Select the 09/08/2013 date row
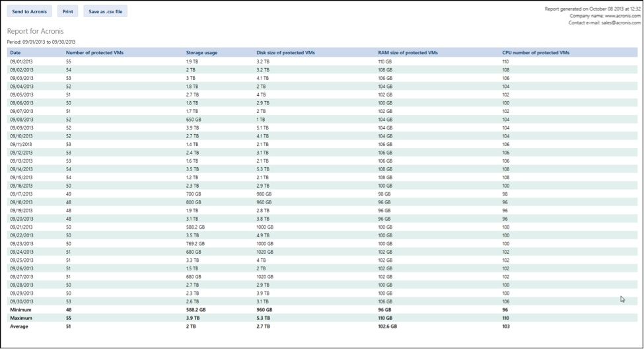This screenshot has height=349, width=644. pyautogui.click(x=322, y=120)
